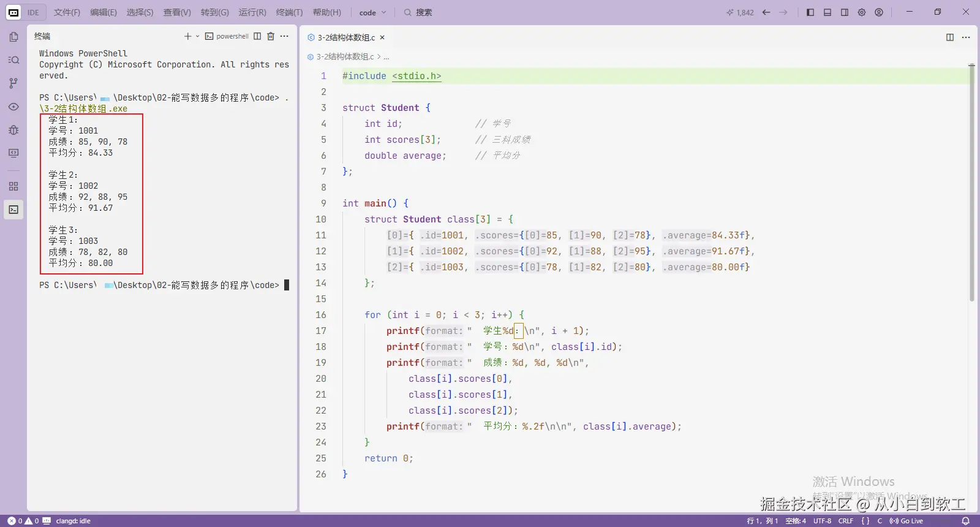Image resolution: width=980 pixels, height=527 pixels.
Task: Open the source control branch icon
Action: (x=13, y=83)
